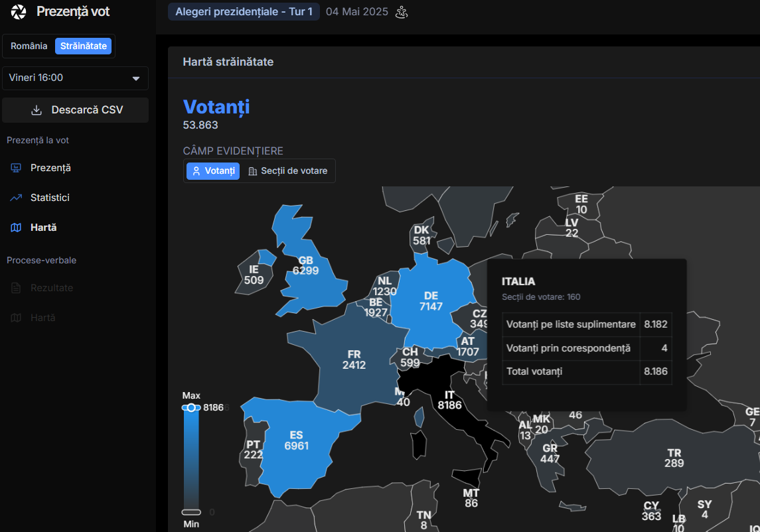
Task: Click the Prezență vot title link
Action: point(73,12)
